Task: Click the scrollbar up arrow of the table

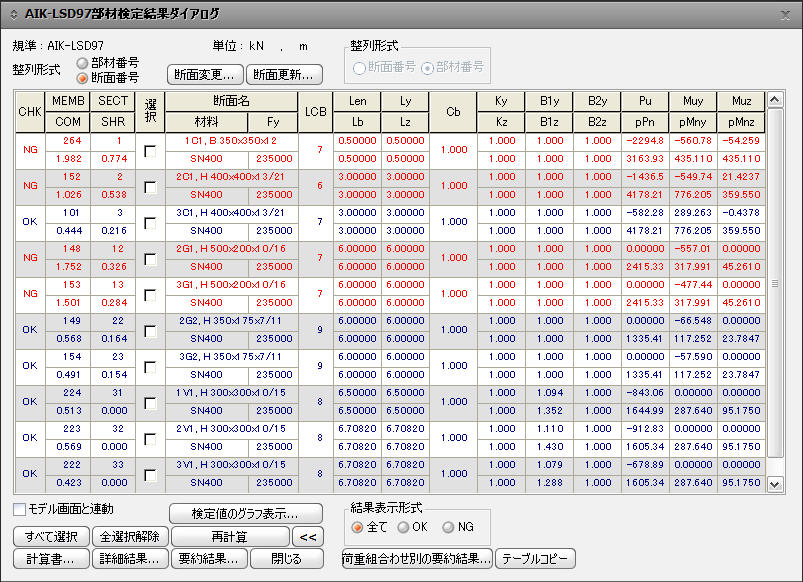Action: (x=775, y=99)
